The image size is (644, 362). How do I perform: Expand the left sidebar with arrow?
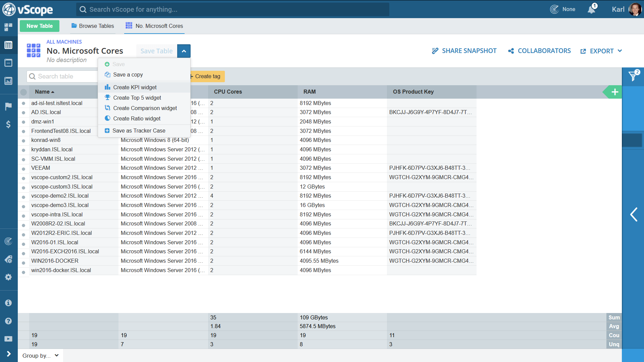(x=8, y=354)
